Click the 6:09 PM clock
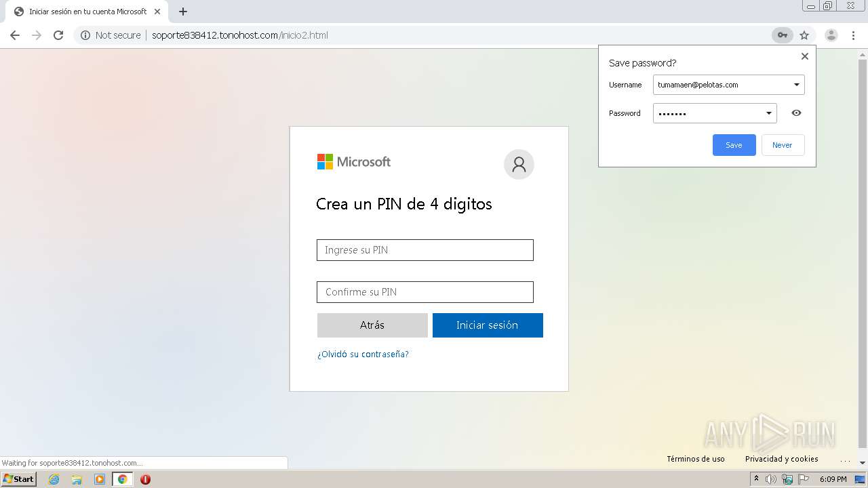 833,479
